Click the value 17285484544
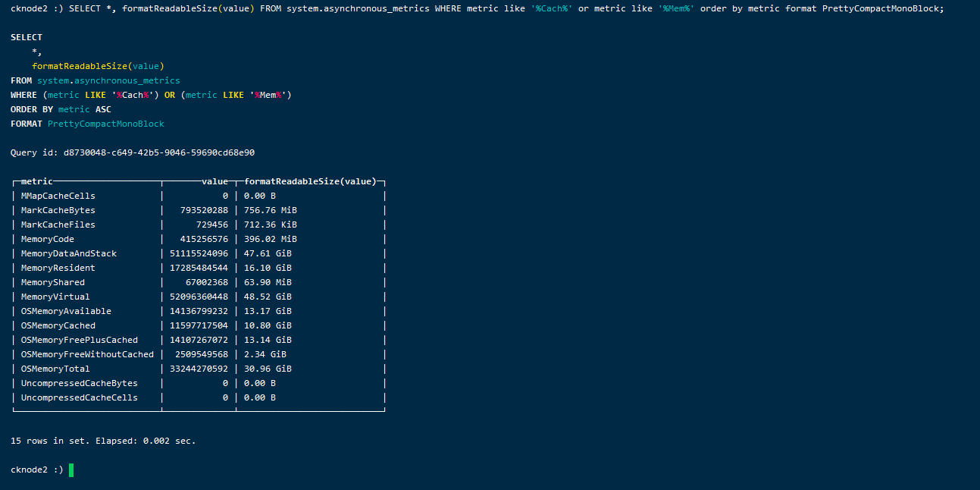980x490 pixels. click(199, 268)
